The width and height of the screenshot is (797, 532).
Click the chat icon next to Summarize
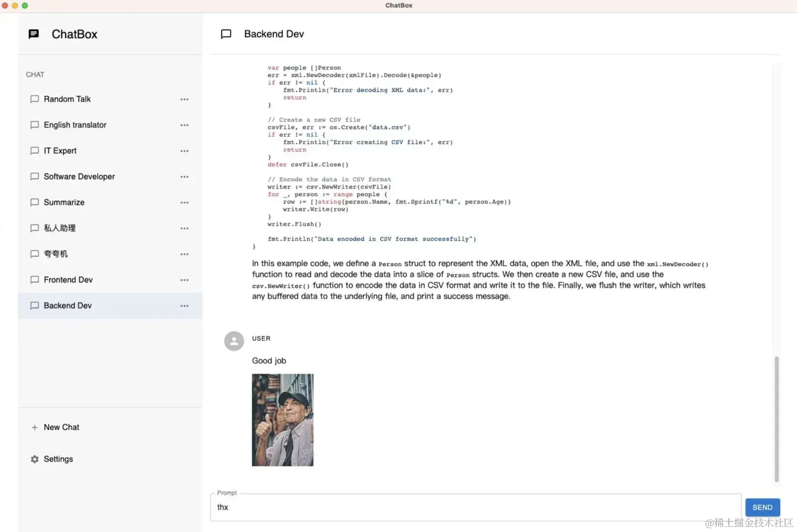[34, 203]
